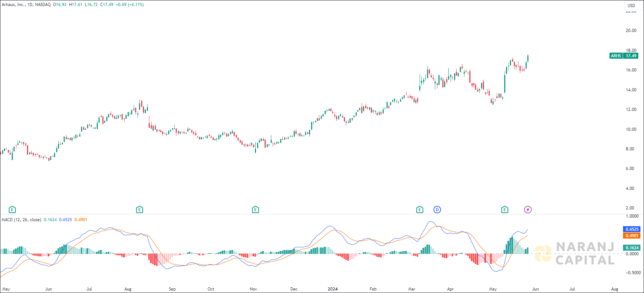Click the earnings E marker near May 2023
Image resolution: width=644 pixels, height=293 pixels.
[x=12, y=209]
